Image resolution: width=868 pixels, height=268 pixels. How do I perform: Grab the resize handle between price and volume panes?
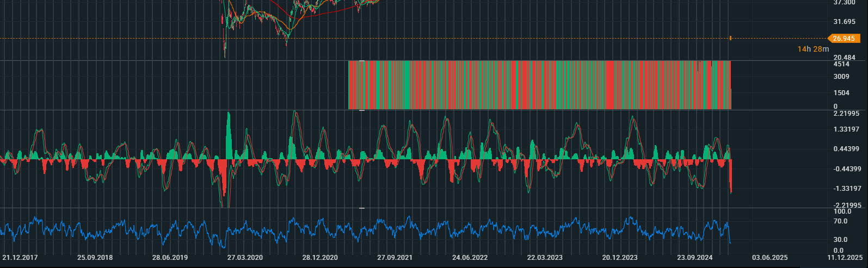coord(362,61)
